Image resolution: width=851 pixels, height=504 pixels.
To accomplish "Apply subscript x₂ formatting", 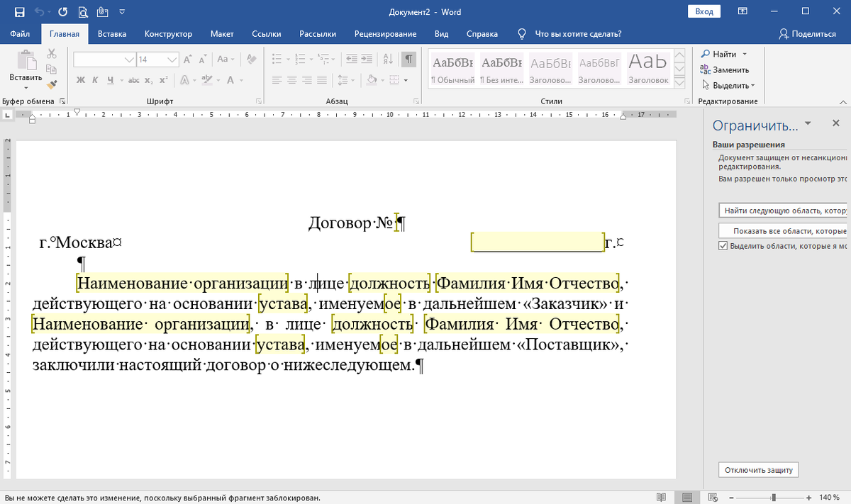I will click(x=149, y=80).
